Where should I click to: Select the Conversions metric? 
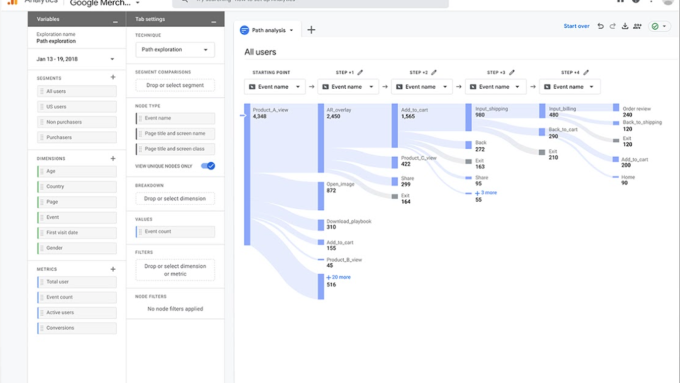[x=77, y=328]
